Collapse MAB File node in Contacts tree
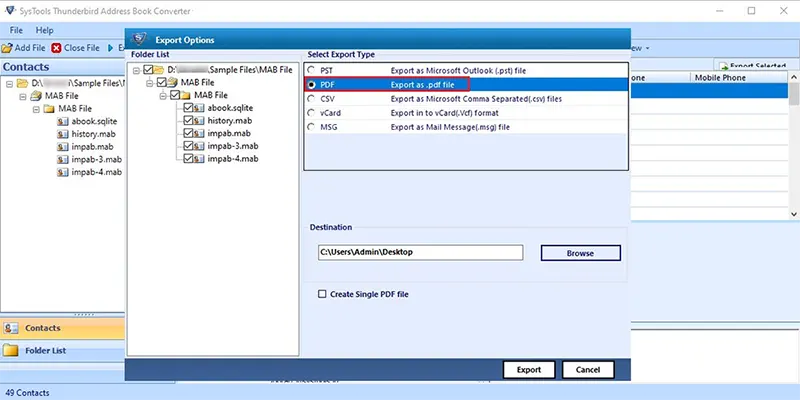The height and width of the screenshot is (400, 800). [x=22, y=96]
